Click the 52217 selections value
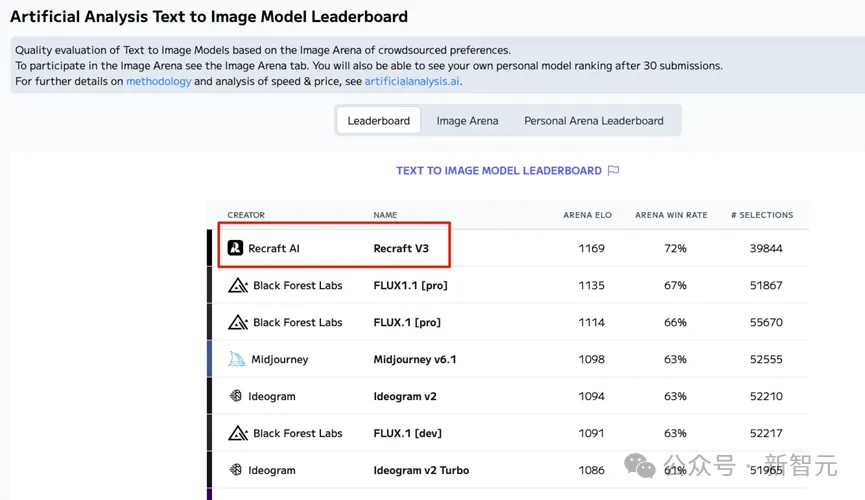 (766, 433)
